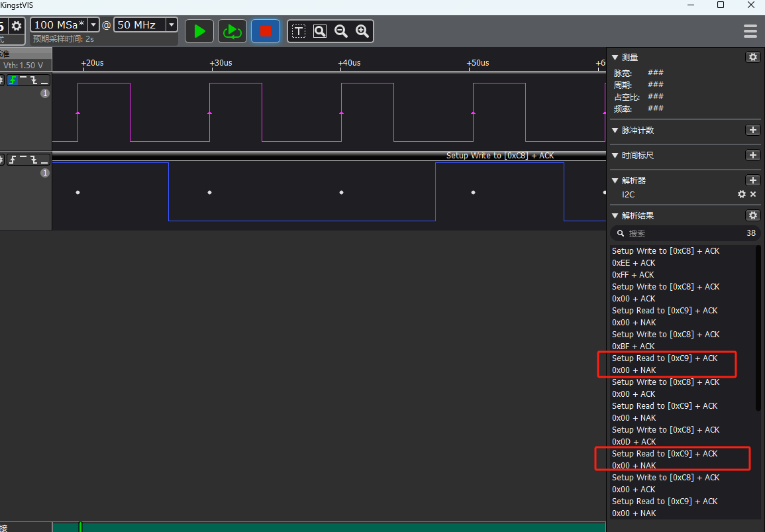Toggle high-level trigger on magenta channel

pos(23,80)
